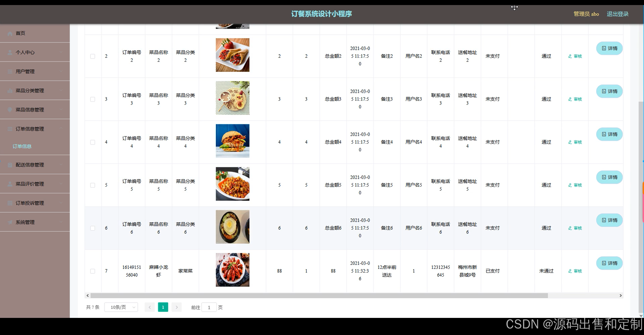
Task: Click the icon beside 配送信息管理
Action: pyautogui.click(x=10, y=165)
